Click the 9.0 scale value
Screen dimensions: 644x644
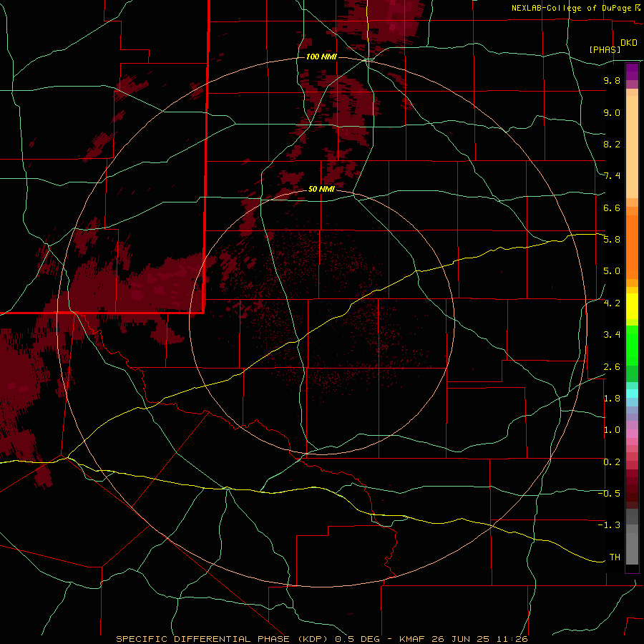tap(612, 112)
